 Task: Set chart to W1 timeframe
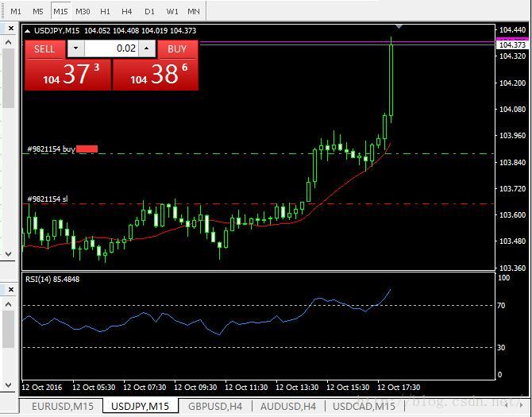pyautogui.click(x=172, y=11)
